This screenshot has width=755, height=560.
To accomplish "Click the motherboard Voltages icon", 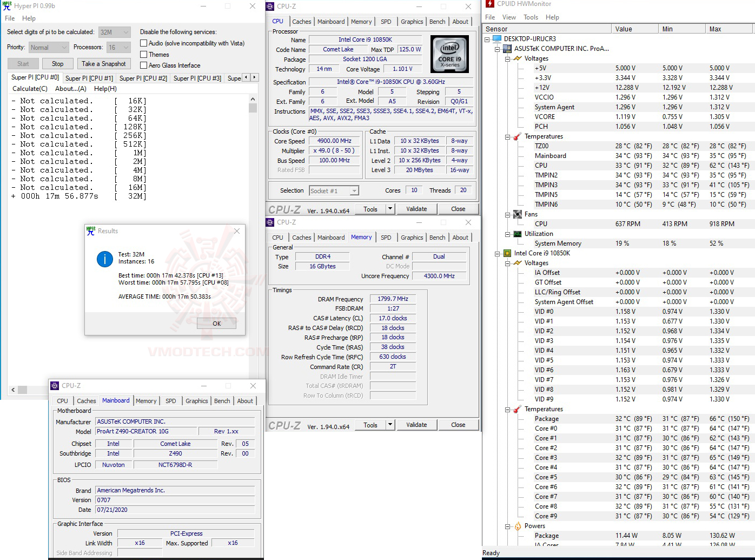I will tap(517, 58).
